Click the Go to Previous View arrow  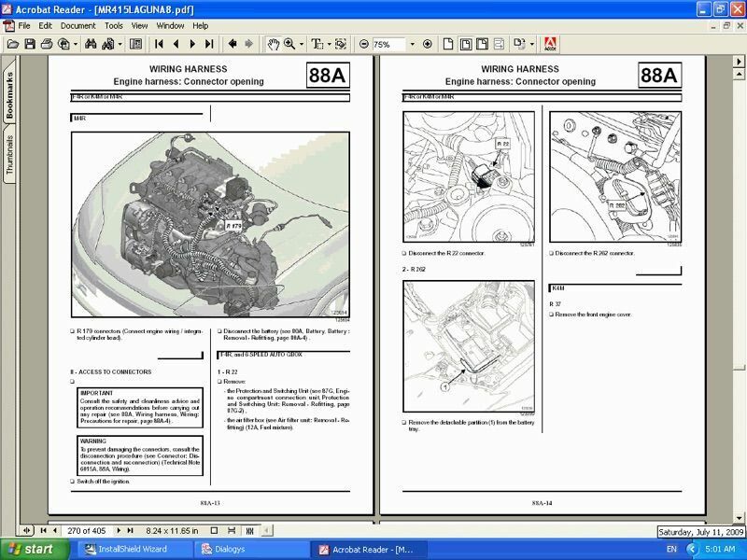click(233, 44)
